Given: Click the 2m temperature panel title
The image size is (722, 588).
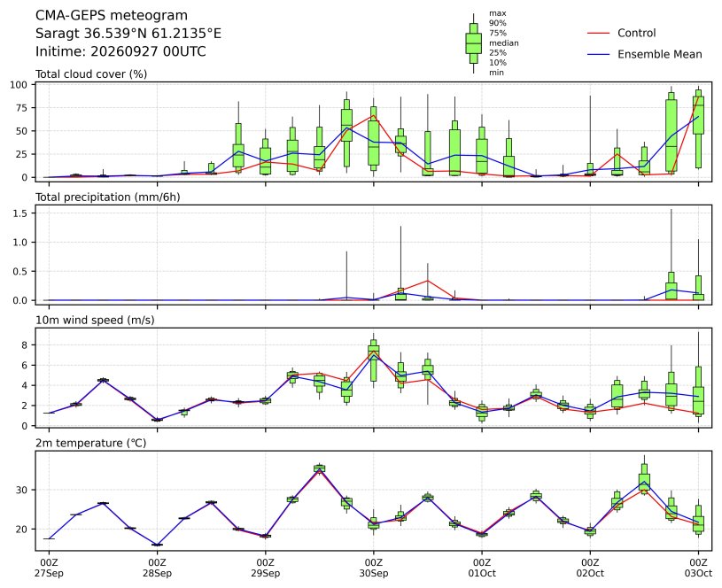Looking at the screenshot, I should [90, 443].
